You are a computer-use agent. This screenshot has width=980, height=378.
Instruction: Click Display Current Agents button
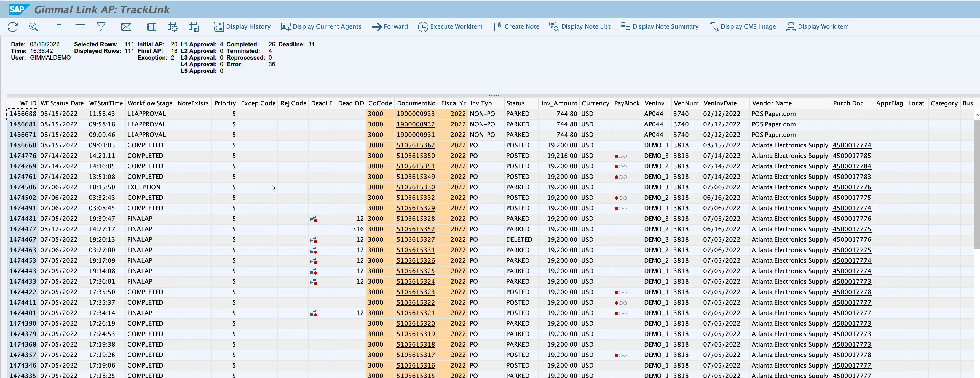(x=321, y=27)
